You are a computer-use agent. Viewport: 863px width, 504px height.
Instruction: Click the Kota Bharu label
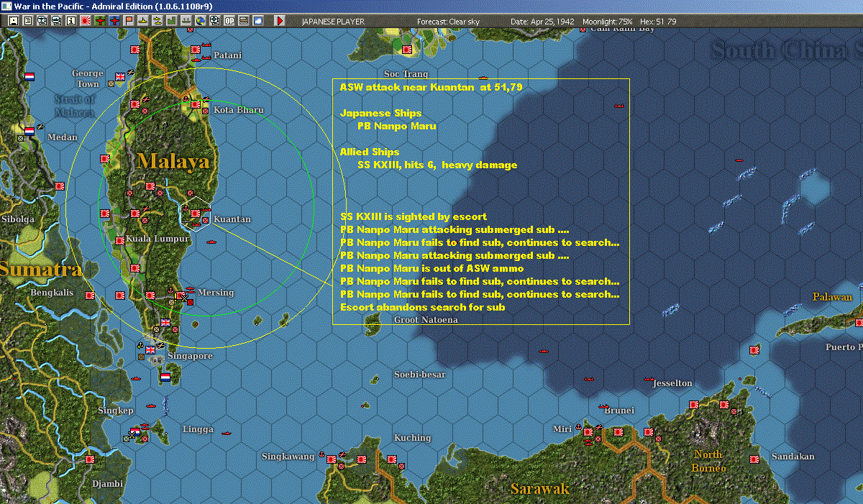[x=239, y=110]
